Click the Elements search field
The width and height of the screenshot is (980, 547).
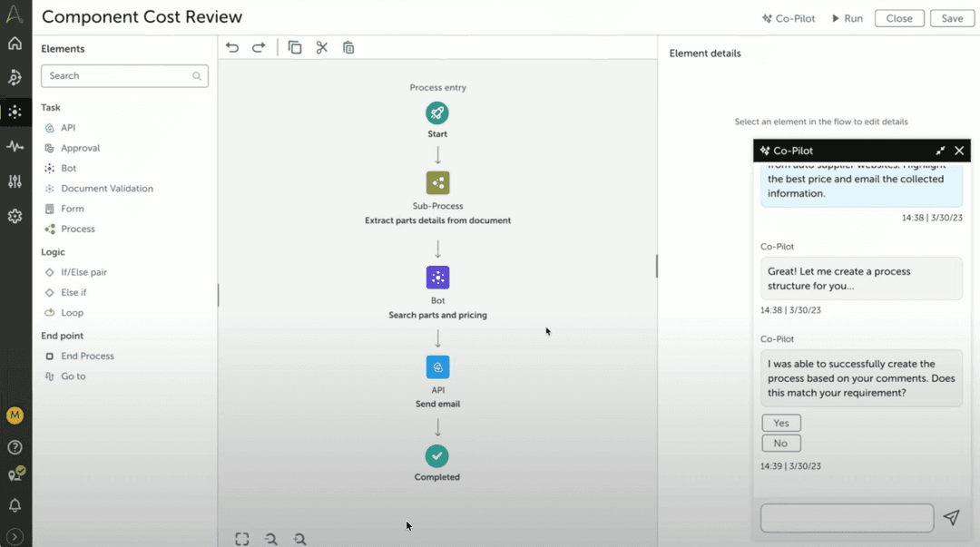click(124, 75)
